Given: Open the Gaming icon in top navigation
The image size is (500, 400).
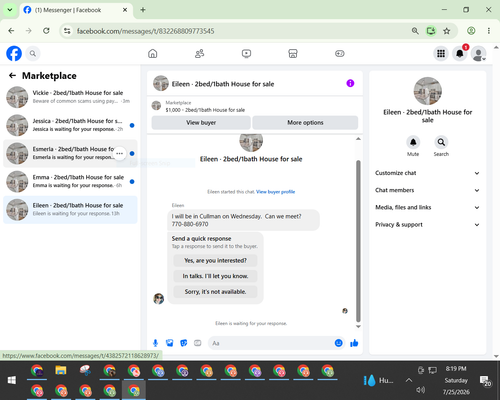Looking at the screenshot, I should coord(340,53).
